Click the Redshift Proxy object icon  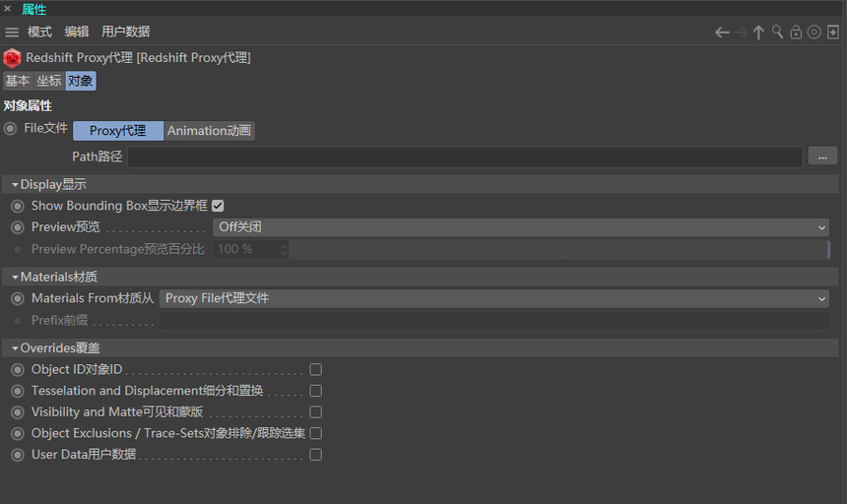[x=12, y=58]
